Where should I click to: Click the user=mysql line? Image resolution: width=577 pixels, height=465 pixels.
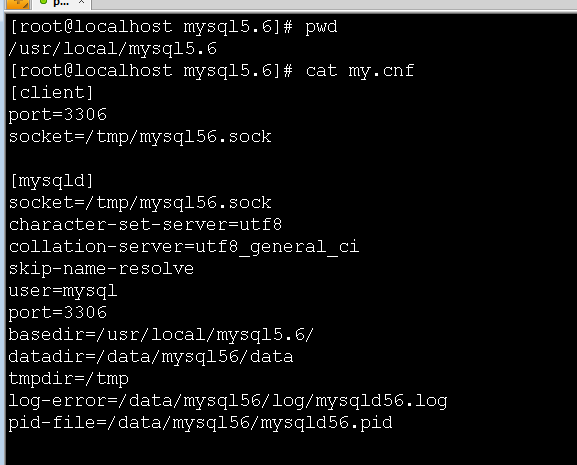pyautogui.click(x=63, y=291)
